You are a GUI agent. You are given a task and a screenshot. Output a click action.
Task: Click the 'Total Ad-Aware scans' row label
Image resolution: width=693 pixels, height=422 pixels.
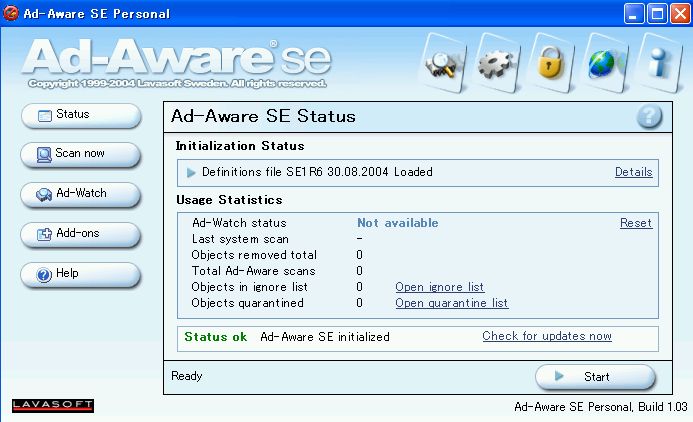(254, 271)
